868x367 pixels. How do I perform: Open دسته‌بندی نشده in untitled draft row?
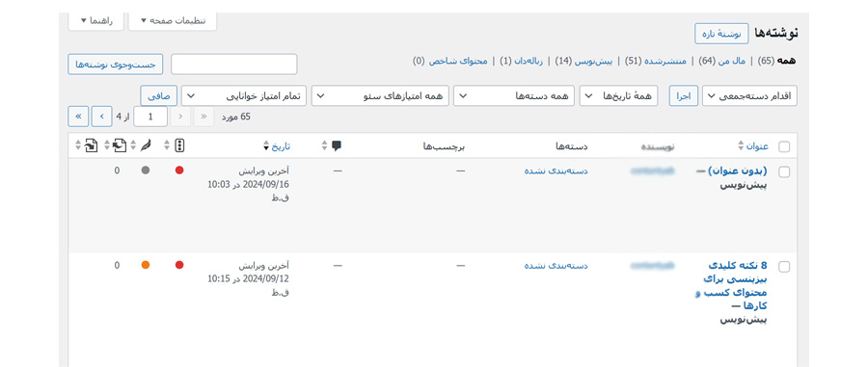[x=556, y=171]
